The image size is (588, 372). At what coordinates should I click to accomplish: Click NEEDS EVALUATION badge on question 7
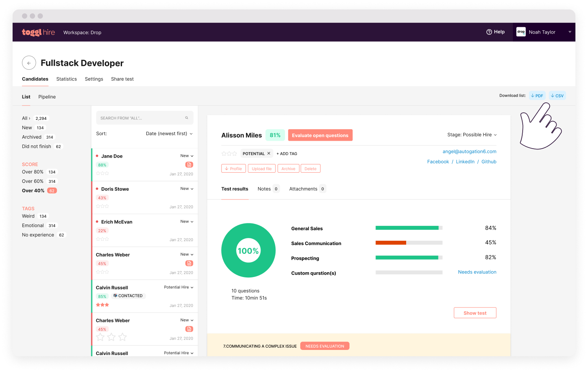click(325, 346)
